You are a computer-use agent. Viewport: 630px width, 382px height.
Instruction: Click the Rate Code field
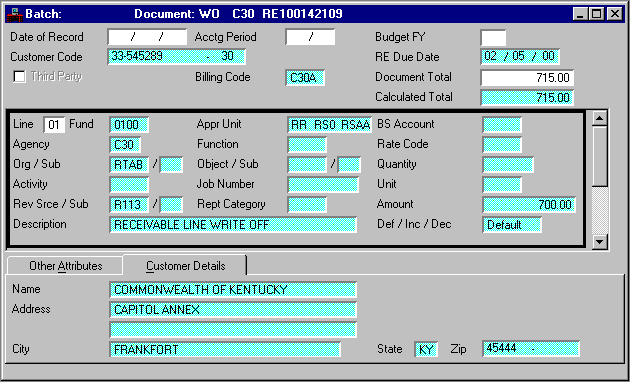502,145
